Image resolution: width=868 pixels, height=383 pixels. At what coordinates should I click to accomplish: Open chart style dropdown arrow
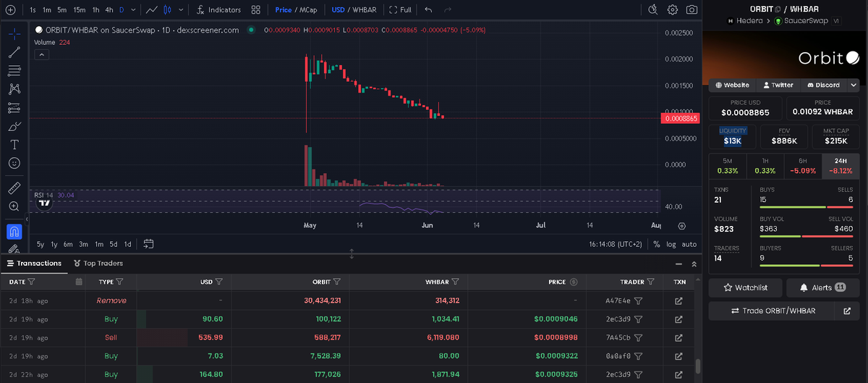(181, 10)
